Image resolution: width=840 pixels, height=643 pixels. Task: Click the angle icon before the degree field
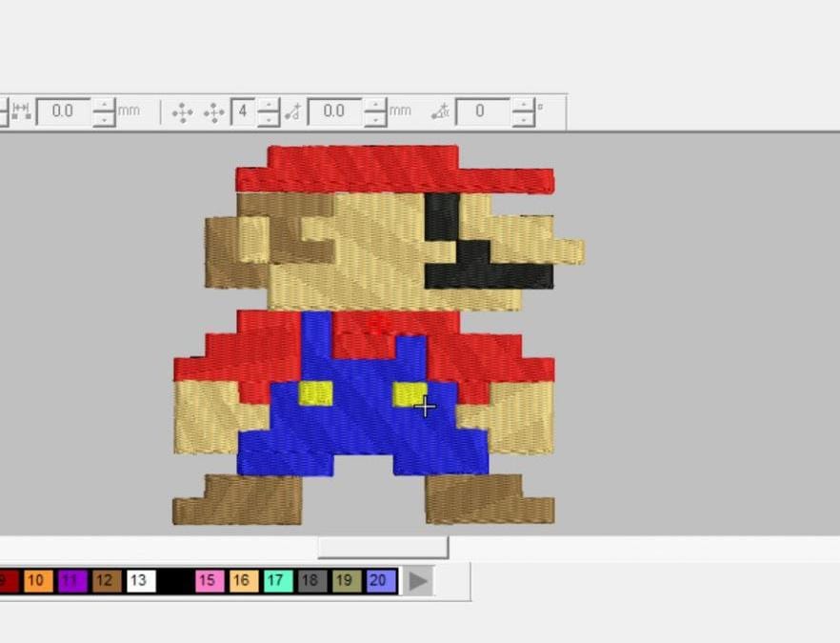click(440, 111)
